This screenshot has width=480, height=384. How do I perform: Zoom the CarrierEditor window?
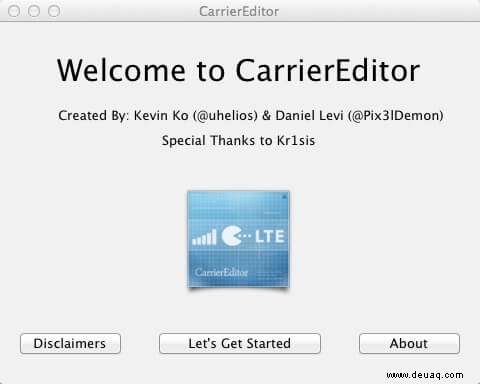click(54, 11)
